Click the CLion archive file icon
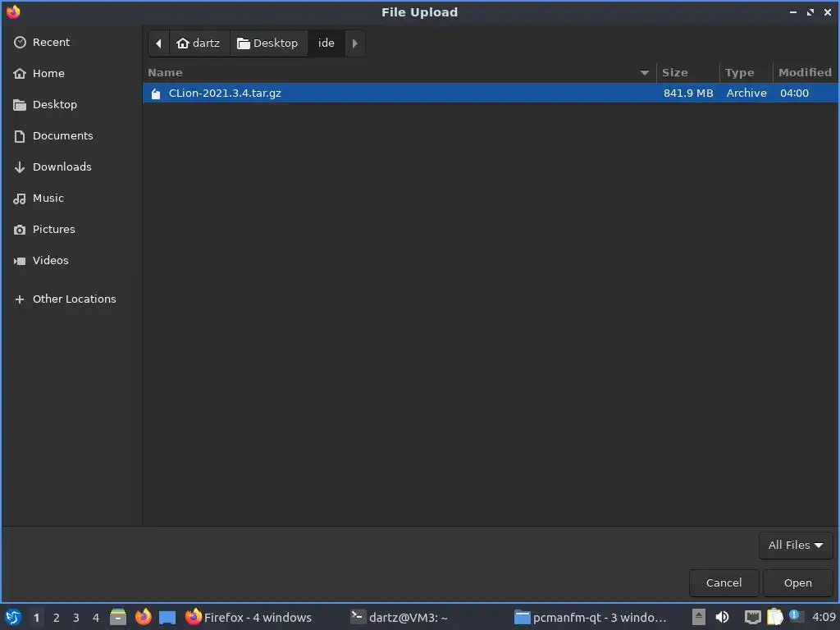Viewport: 840px width, 630px height. [x=156, y=94]
